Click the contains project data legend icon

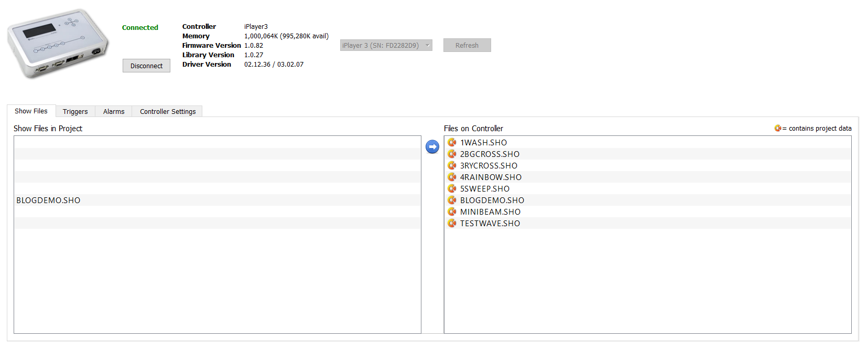click(777, 128)
